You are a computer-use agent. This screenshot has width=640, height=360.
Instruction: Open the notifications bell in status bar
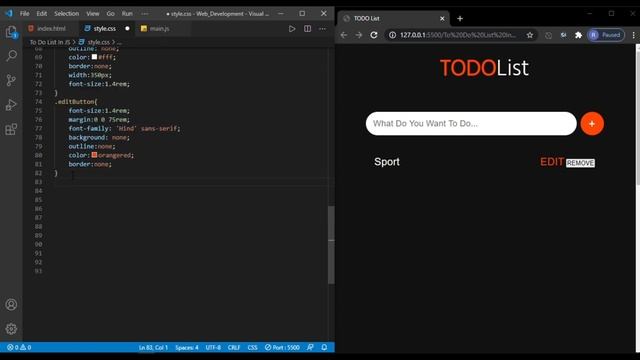[x=324, y=347]
